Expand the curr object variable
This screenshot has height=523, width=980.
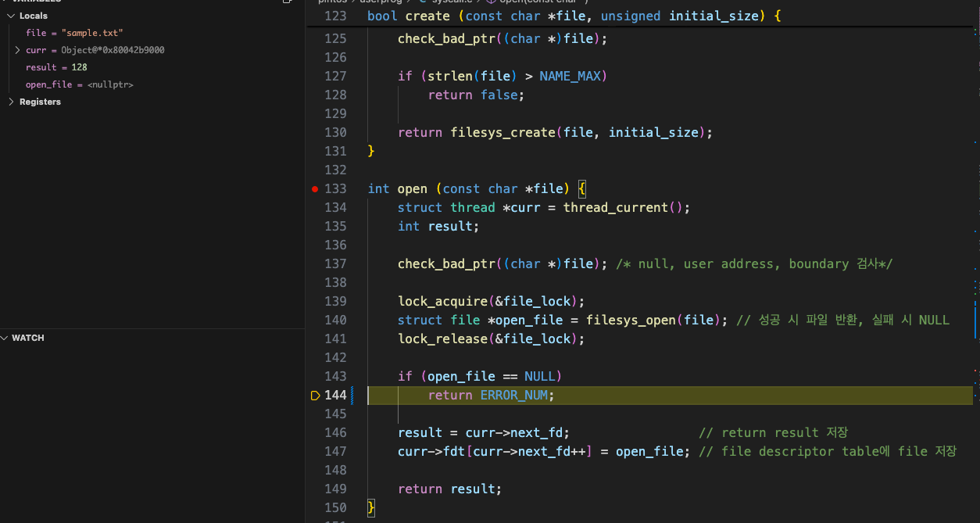coord(18,50)
